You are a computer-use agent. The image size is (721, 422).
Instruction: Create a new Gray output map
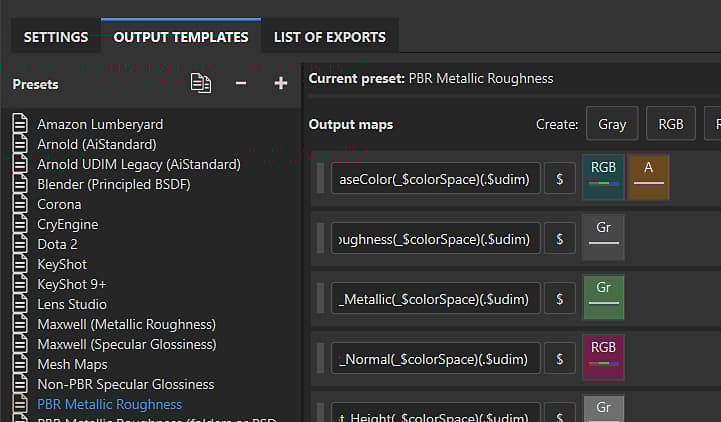[x=612, y=124]
